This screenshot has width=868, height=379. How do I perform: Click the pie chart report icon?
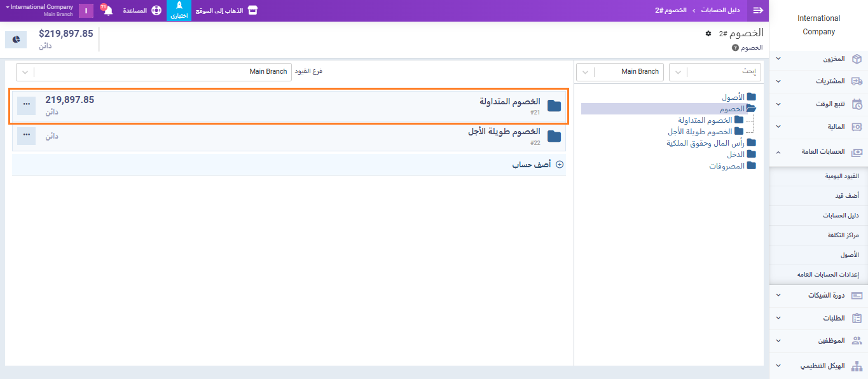[x=16, y=39]
